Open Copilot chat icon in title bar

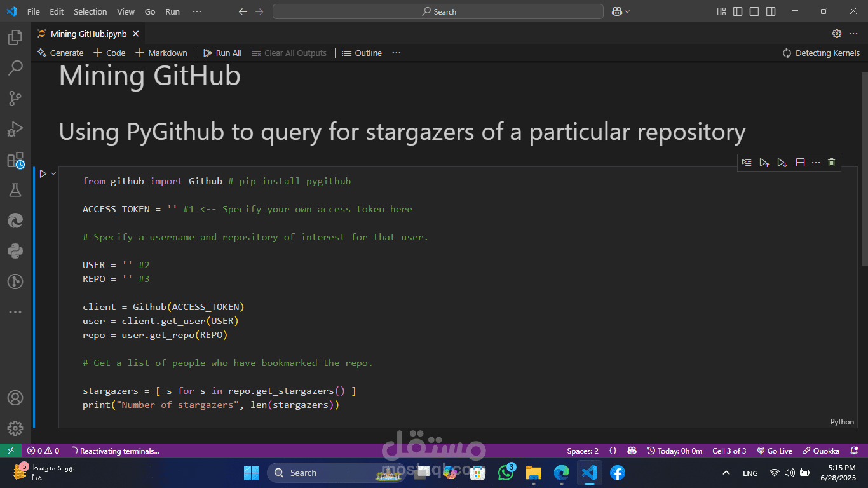coord(616,11)
